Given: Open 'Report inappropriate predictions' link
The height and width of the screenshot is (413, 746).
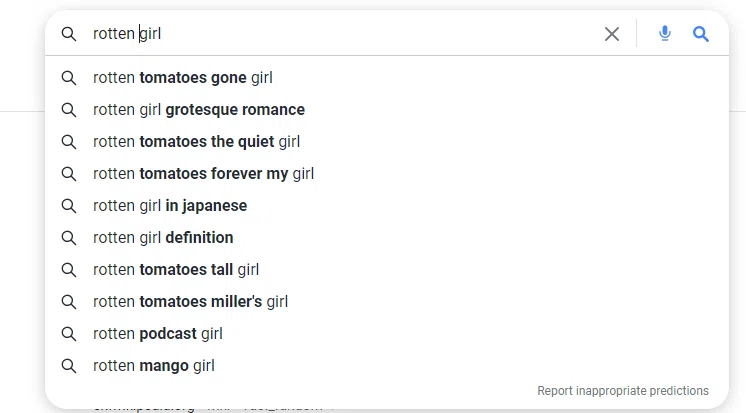Looking at the screenshot, I should tap(623, 391).
